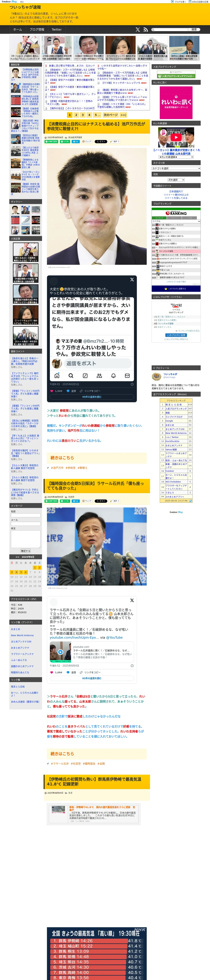Click the X logo in the first embedded tweet
210x980 pixels.
coord(132,280)
